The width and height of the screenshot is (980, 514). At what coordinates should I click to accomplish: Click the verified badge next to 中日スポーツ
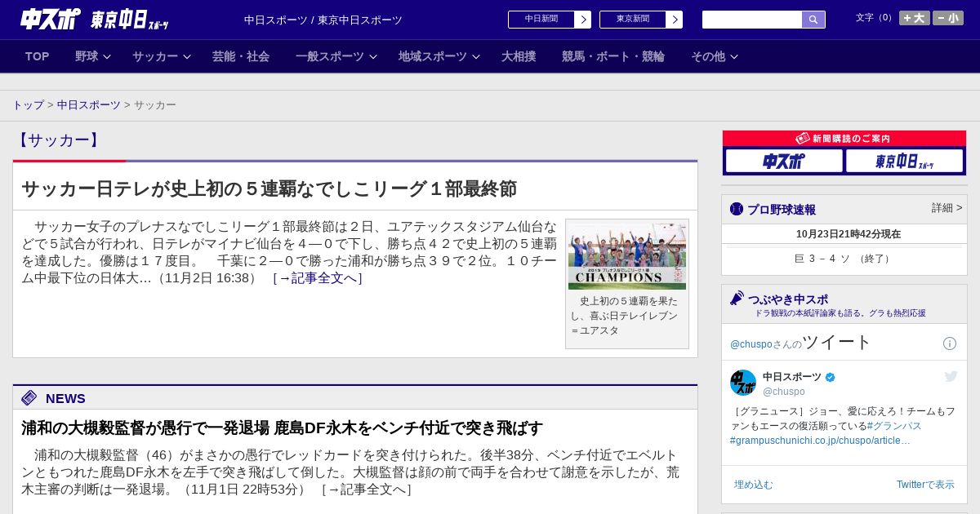tap(831, 377)
